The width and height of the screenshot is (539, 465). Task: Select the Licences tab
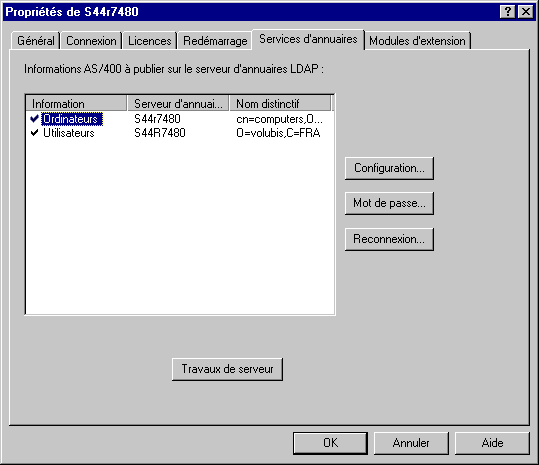(x=150, y=41)
